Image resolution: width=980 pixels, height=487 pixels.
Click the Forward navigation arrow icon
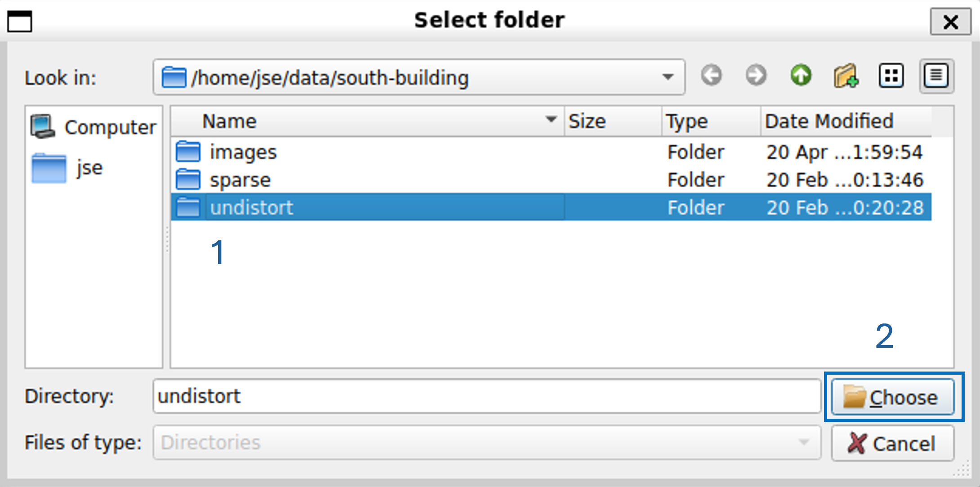click(x=756, y=75)
